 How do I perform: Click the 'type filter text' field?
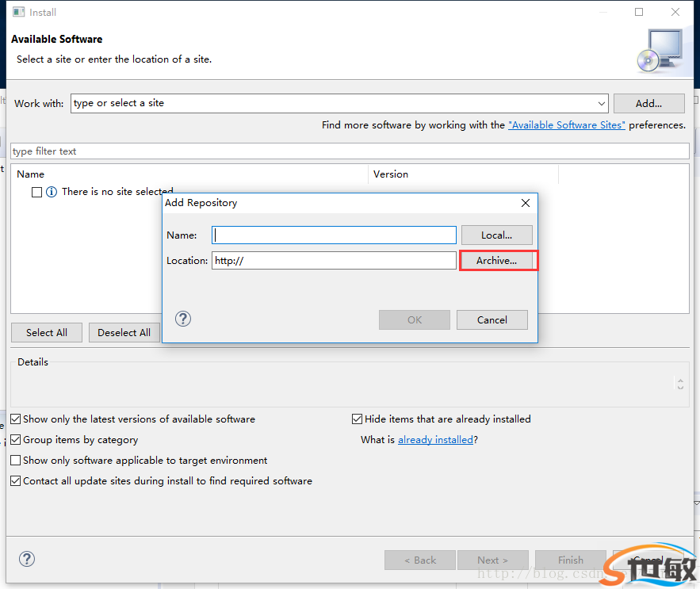350,151
